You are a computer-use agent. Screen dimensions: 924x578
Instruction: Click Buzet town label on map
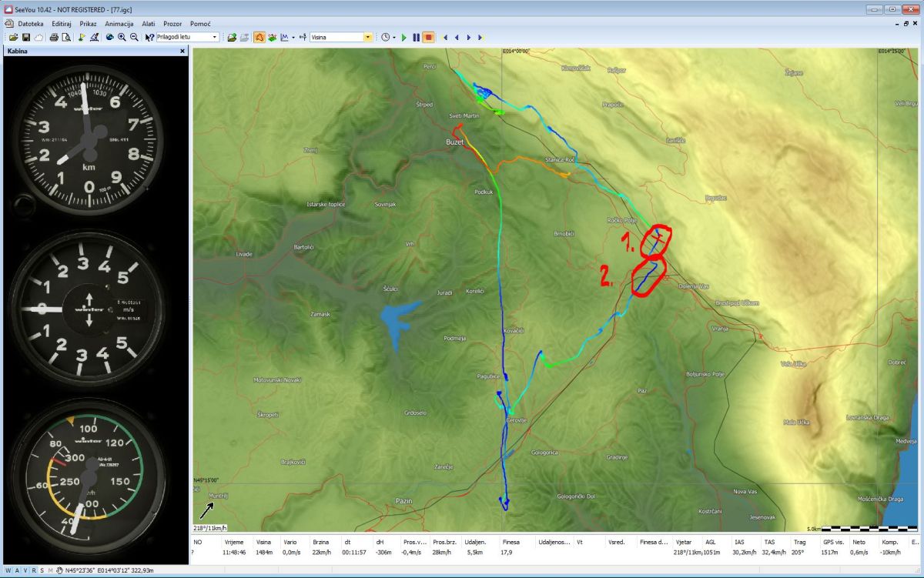pos(455,142)
